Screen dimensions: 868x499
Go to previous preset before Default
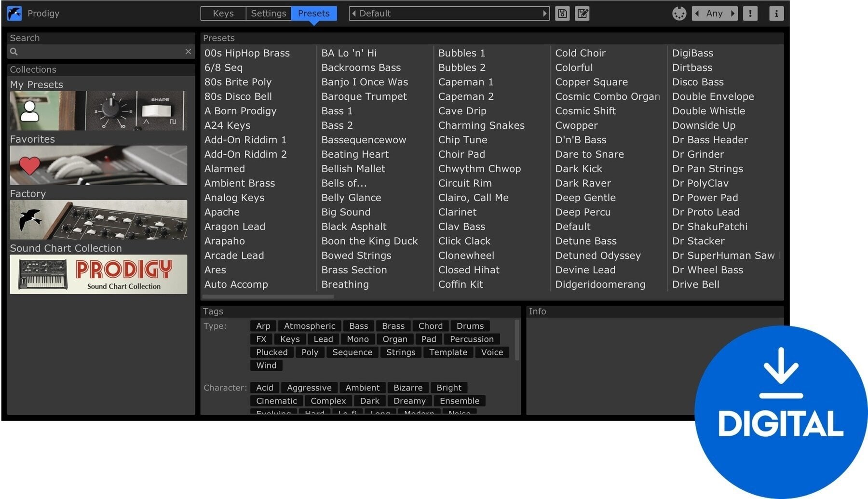(x=354, y=13)
